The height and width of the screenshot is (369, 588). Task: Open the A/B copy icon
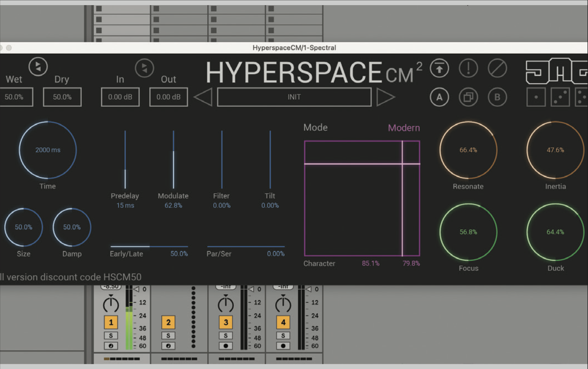[x=468, y=97]
